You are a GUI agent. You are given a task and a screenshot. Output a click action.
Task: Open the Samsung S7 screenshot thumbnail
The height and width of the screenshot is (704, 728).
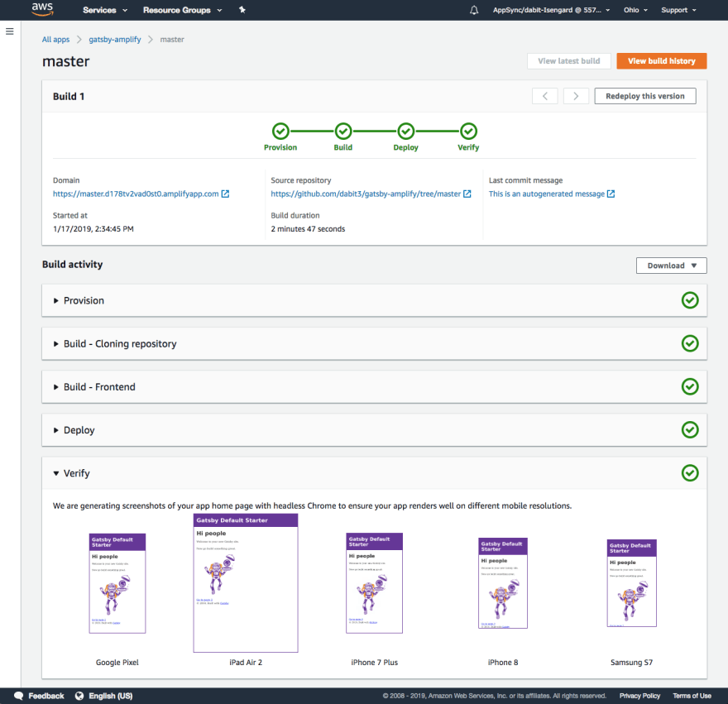[x=631, y=583]
